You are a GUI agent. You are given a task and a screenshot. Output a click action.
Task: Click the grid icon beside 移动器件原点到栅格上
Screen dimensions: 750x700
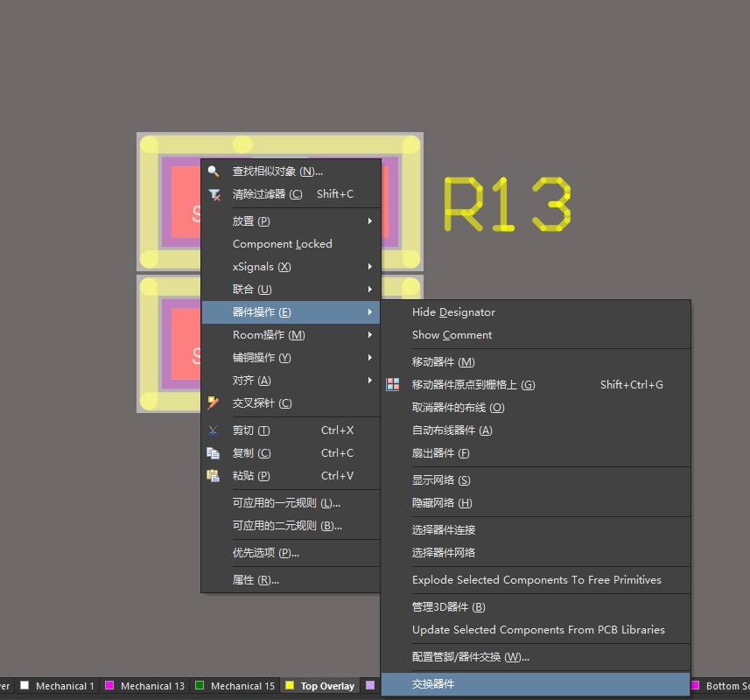[x=393, y=385]
